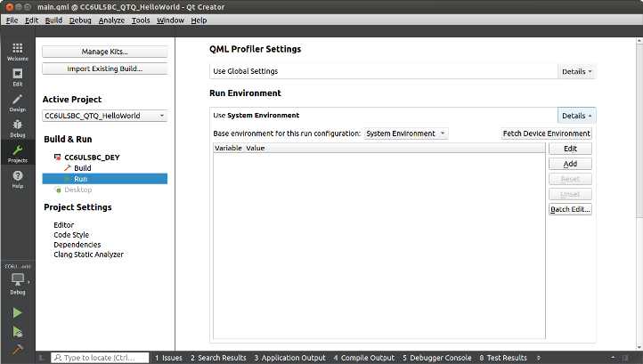This screenshot has height=364, width=643.
Task: Click the green Run button
Action: (17, 312)
